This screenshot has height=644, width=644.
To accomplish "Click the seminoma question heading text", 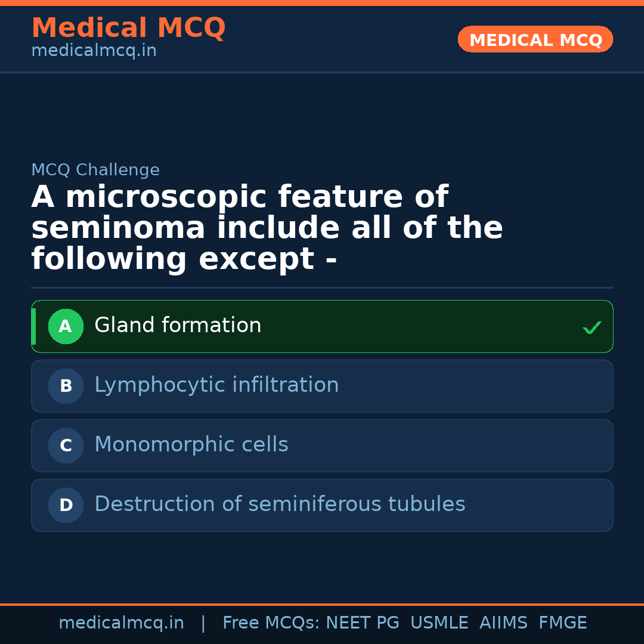I will 267,228.
